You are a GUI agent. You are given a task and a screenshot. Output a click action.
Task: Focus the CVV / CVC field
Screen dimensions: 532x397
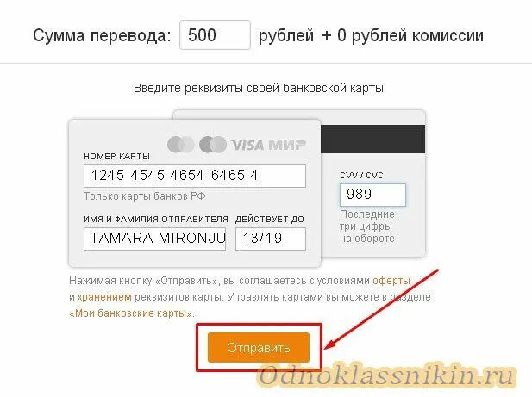click(x=372, y=195)
